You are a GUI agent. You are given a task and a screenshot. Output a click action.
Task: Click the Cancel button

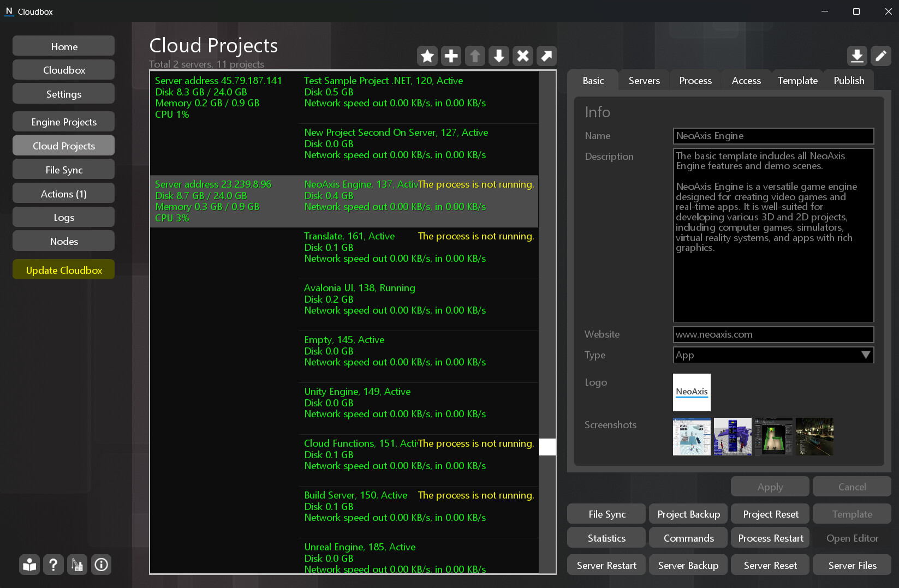(x=852, y=487)
